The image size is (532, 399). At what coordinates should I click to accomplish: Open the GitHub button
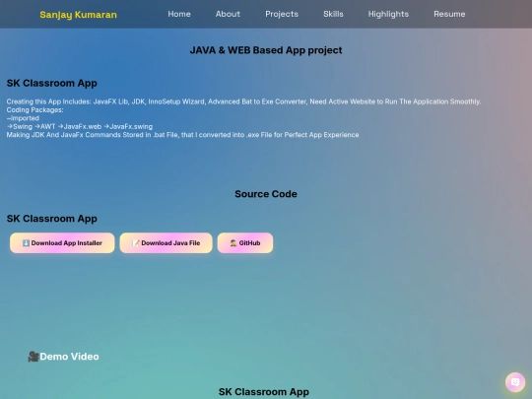(x=245, y=243)
